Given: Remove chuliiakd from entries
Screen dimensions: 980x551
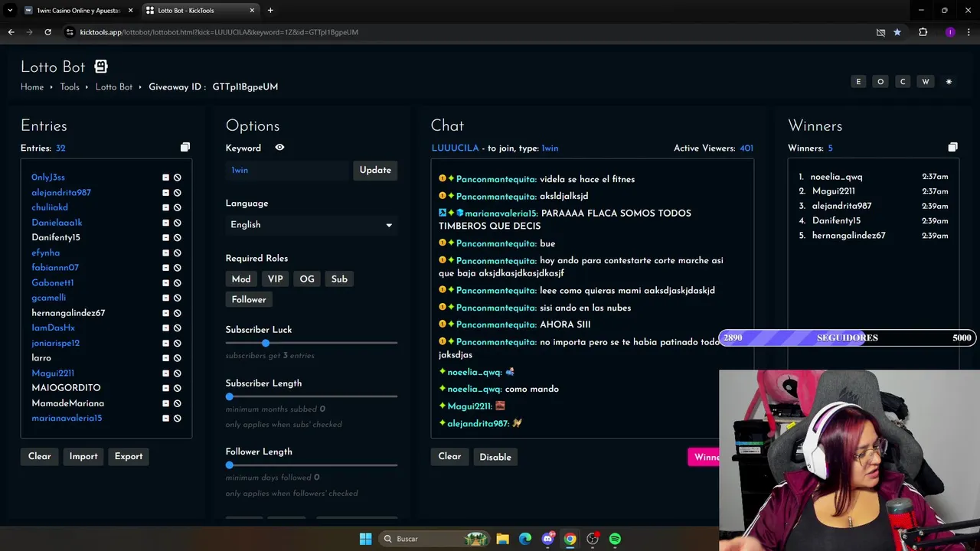Looking at the screenshot, I should 165,207.
